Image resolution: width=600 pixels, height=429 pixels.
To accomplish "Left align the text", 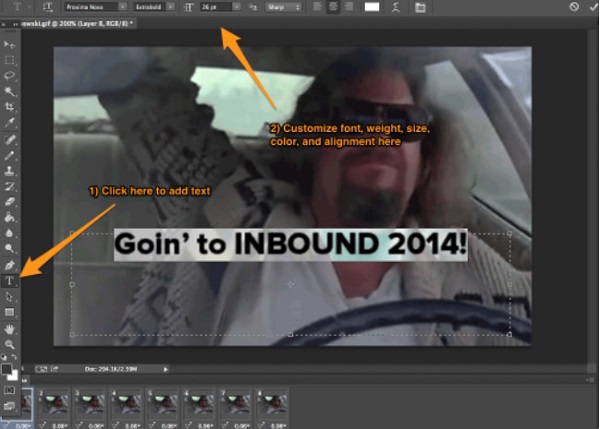I will [x=317, y=7].
